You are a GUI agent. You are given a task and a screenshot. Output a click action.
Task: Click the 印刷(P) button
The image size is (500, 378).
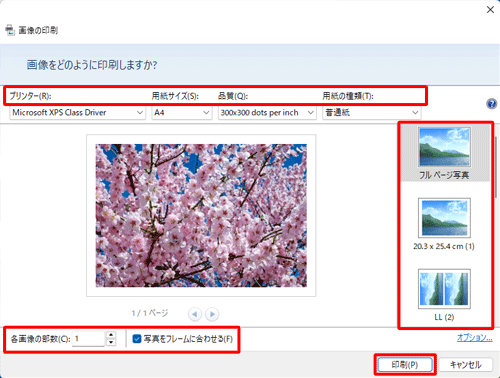(405, 365)
